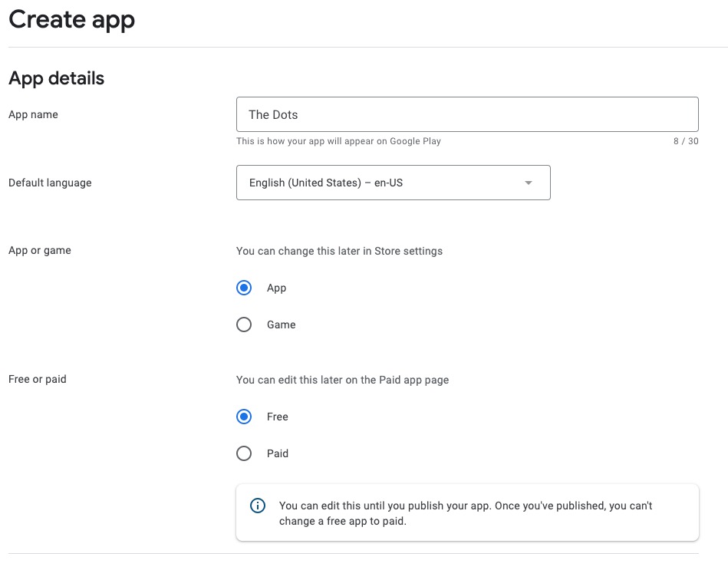Click the "App details" section heading
Viewport: 728px width, 570px height.
[56, 78]
